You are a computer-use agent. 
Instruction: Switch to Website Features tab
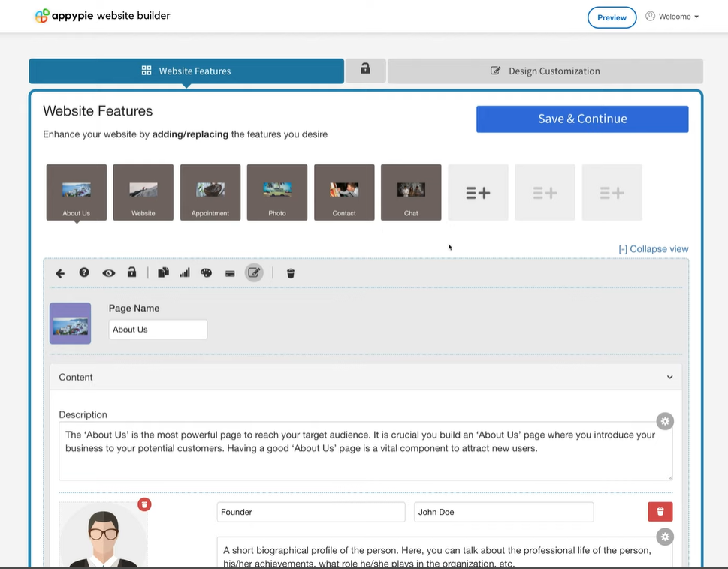pyautogui.click(x=186, y=71)
